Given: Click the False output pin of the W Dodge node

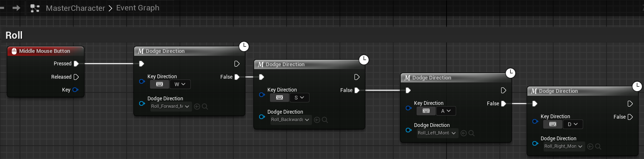Looking at the screenshot, I should pyautogui.click(x=237, y=77).
